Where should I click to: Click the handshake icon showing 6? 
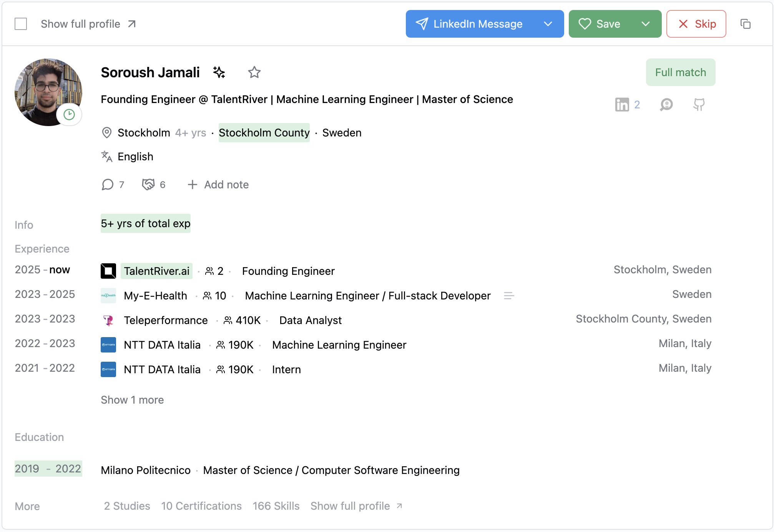tap(148, 185)
